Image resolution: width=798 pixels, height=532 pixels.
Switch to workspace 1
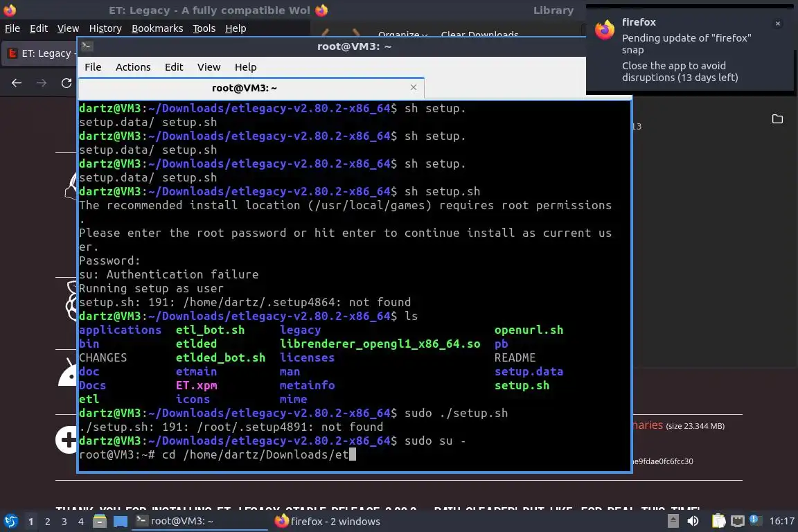coord(31,522)
